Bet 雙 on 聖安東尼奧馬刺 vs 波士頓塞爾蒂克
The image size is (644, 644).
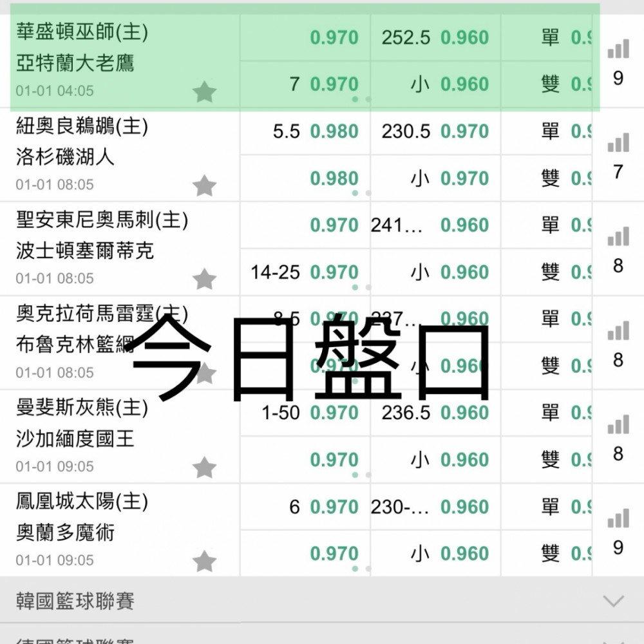click(546, 272)
